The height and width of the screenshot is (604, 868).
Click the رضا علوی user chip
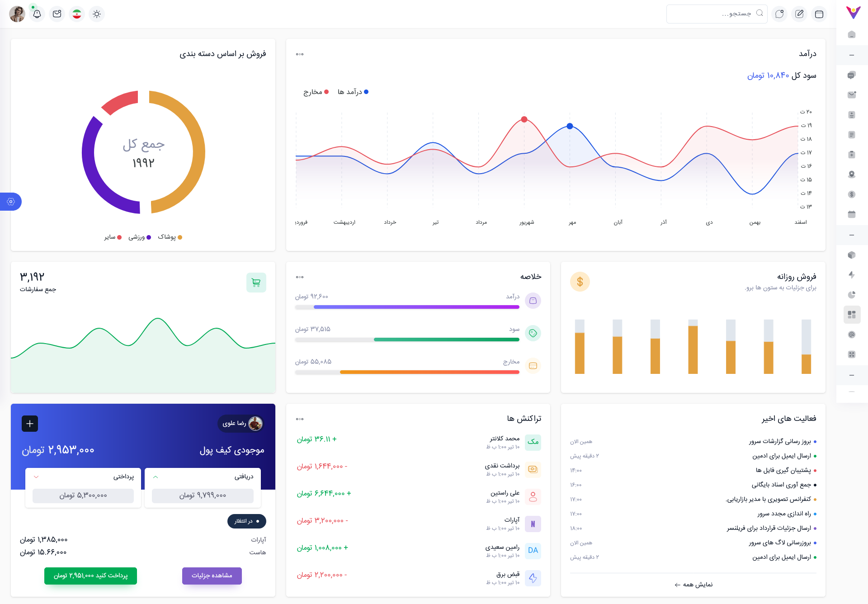coord(241,424)
